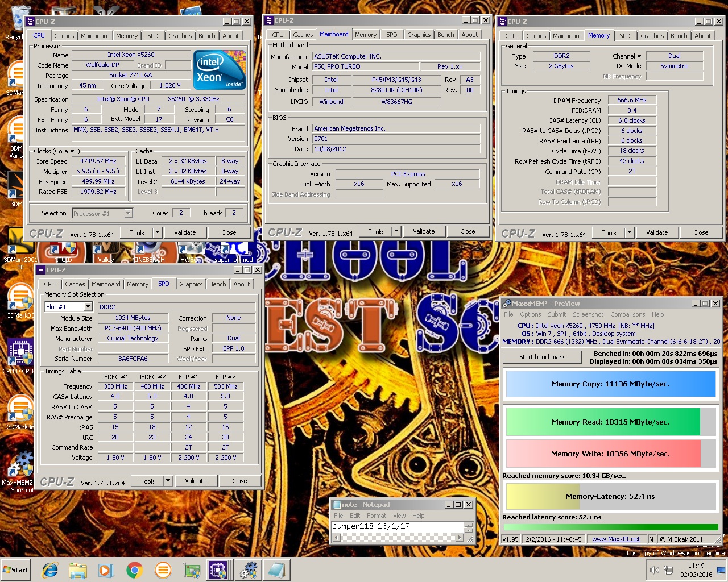Viewport: 728px width, 582px height.
Task: Open MaxxMEM Comparisons menu
Action: (627, 314)
